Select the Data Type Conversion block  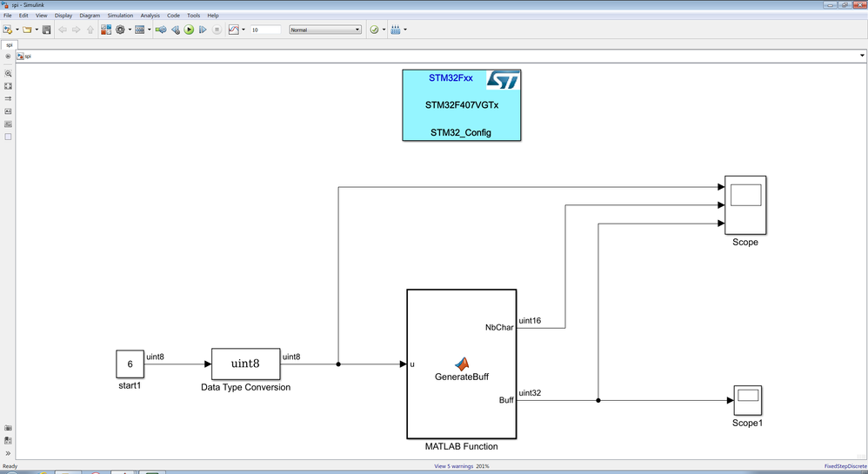(246, 364)
